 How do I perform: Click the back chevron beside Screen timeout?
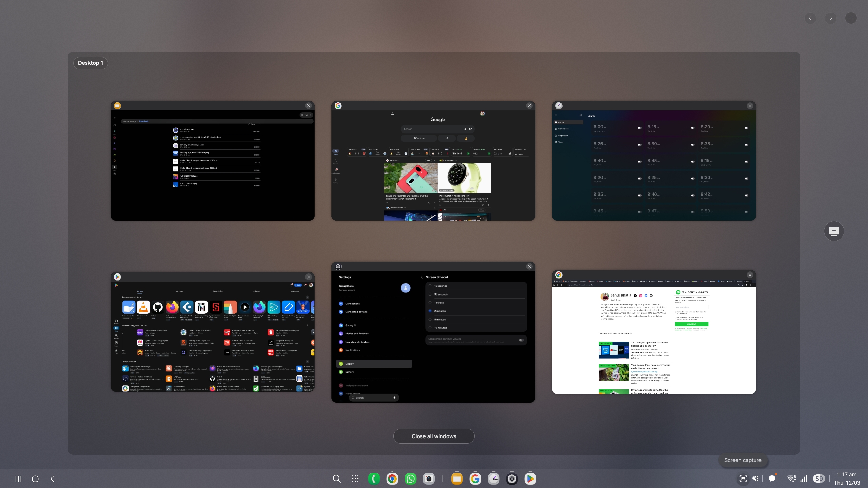tap(422, 277)
